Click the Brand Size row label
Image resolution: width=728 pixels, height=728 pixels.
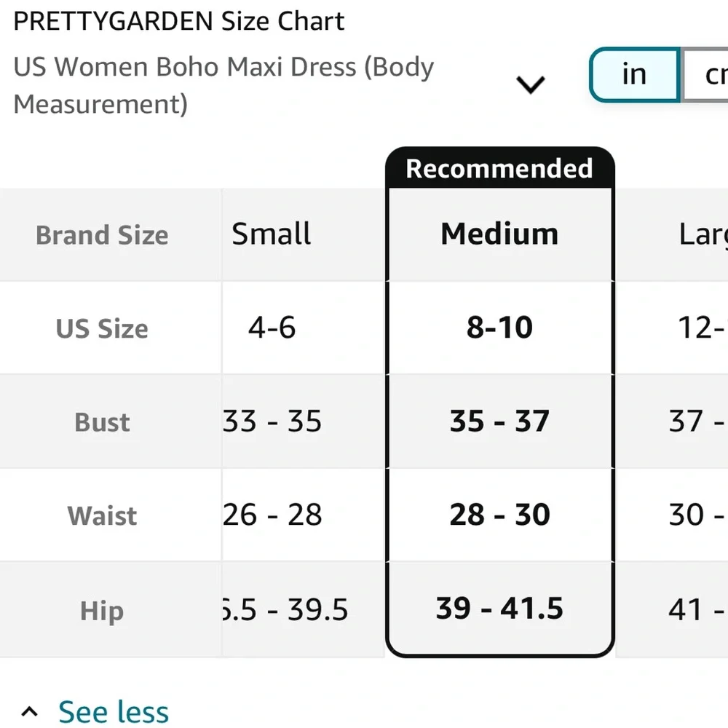(x=102, y=235)
